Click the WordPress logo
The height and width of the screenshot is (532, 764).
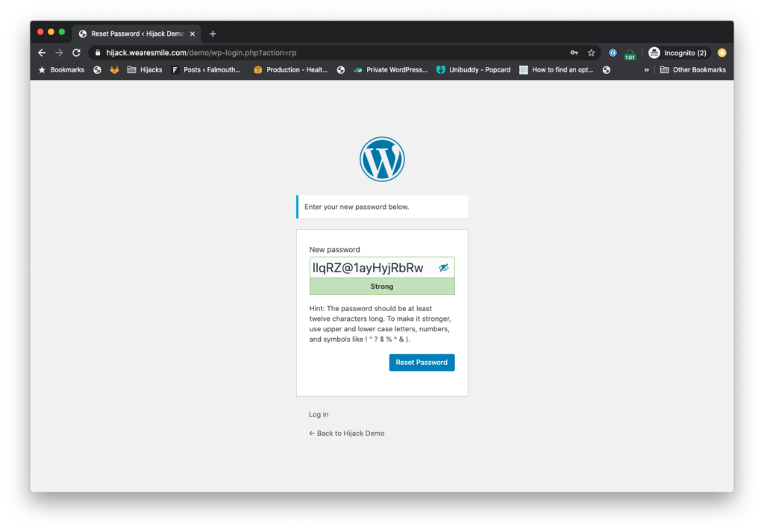pyautogui.click(x=382, y=160)
